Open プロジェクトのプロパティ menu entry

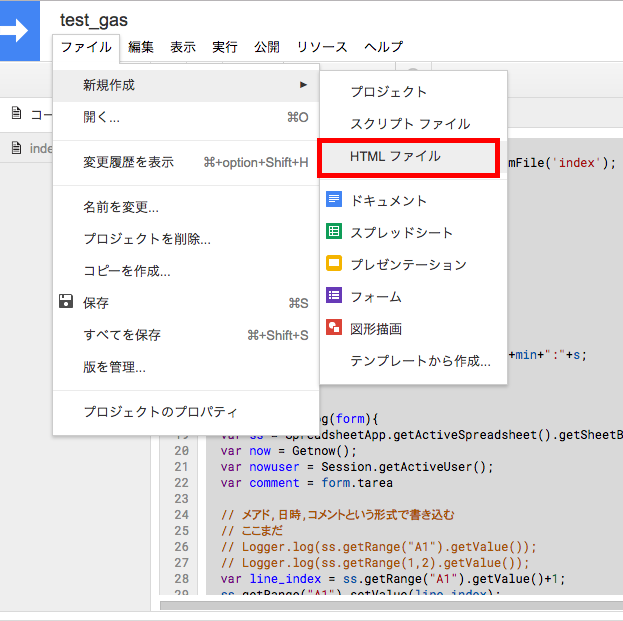point(186,412)
